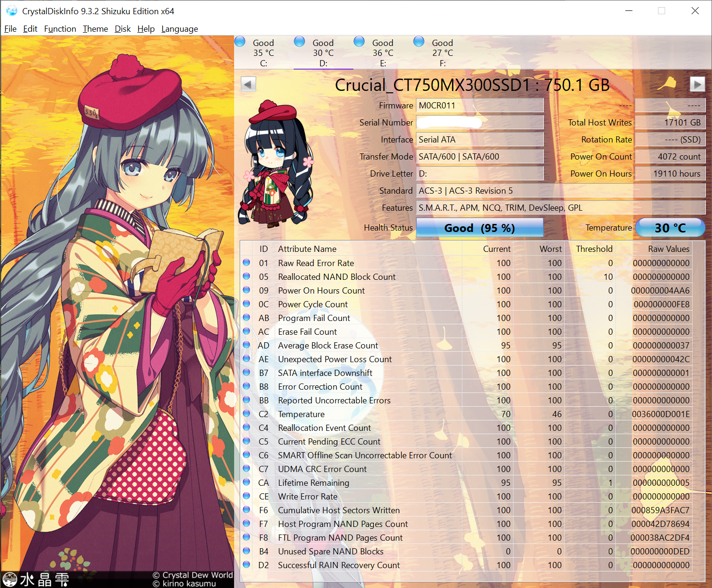The width and height of the screenshot is (712, 588).
Task: Select the FTL Program NAND Pages Count row
Action: click(x=466, y=537)
